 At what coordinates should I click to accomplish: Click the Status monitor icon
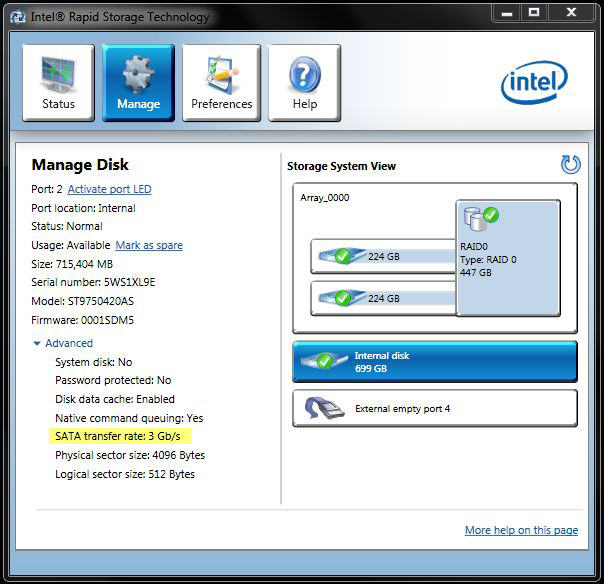58,74
